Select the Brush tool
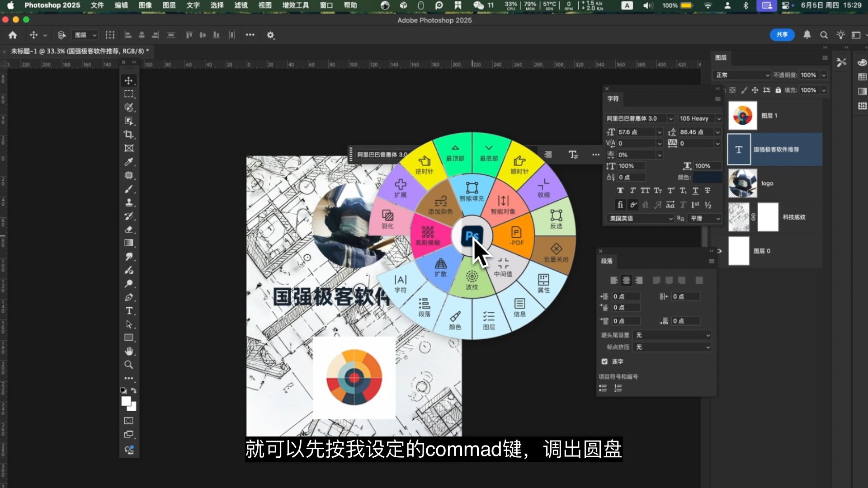The image size is (868, 488). [129, 189]
